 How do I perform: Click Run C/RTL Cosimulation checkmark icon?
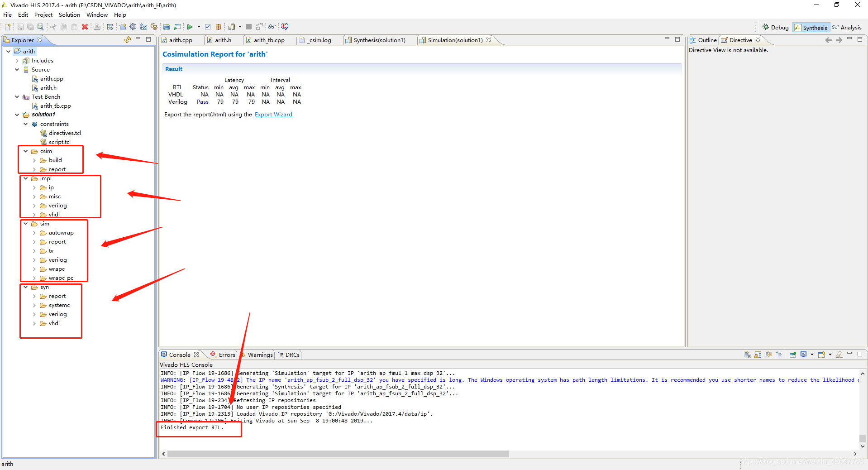208,27
